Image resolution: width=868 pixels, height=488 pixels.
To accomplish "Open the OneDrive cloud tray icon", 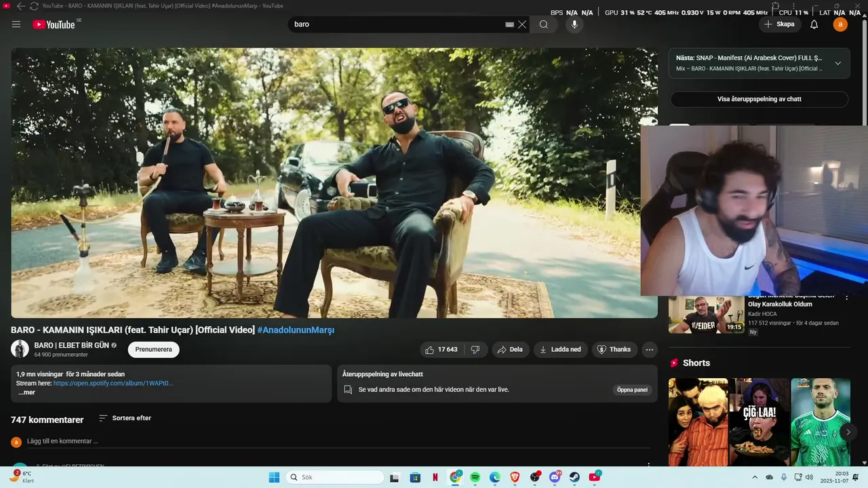I will (770, 477).
